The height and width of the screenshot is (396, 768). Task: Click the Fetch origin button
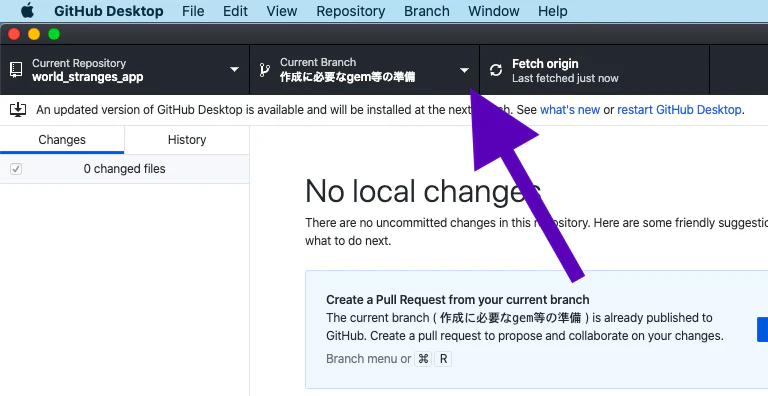click(595, 70)
